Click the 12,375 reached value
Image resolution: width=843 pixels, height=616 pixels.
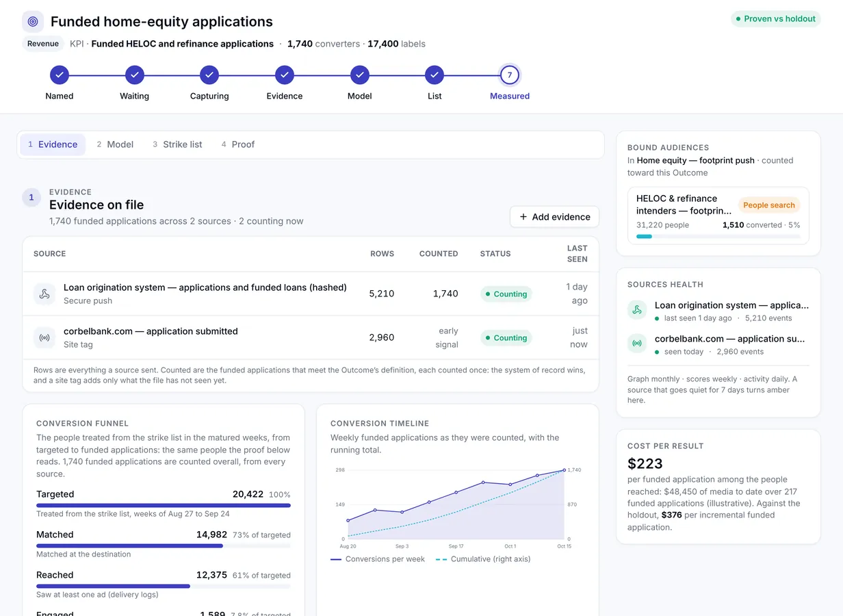(211, 575)
